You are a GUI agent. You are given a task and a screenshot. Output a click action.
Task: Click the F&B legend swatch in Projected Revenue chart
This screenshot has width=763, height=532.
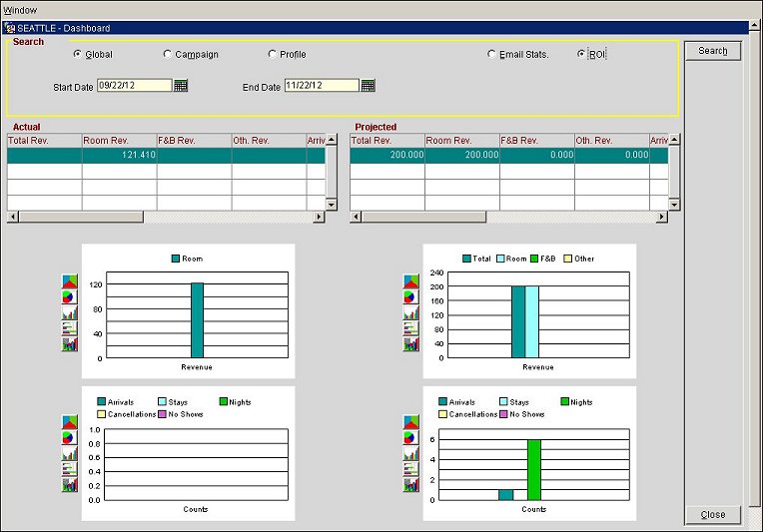click(534, 259)
